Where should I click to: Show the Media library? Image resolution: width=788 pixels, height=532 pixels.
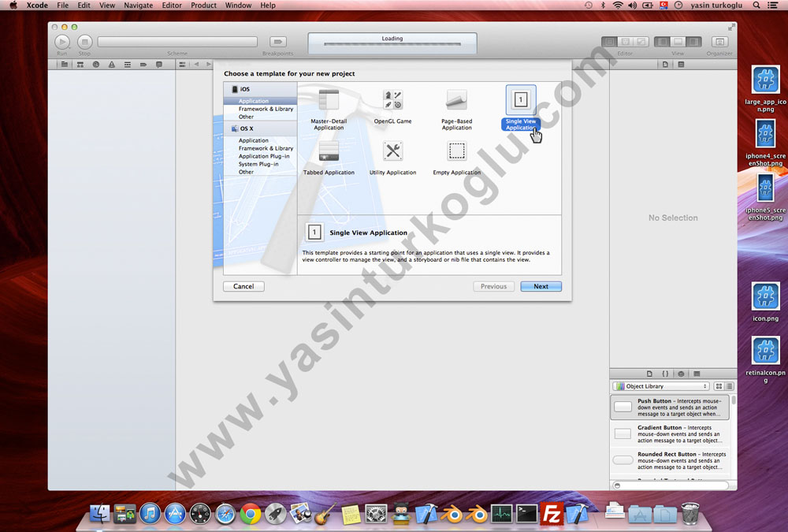tap(697, 374)
